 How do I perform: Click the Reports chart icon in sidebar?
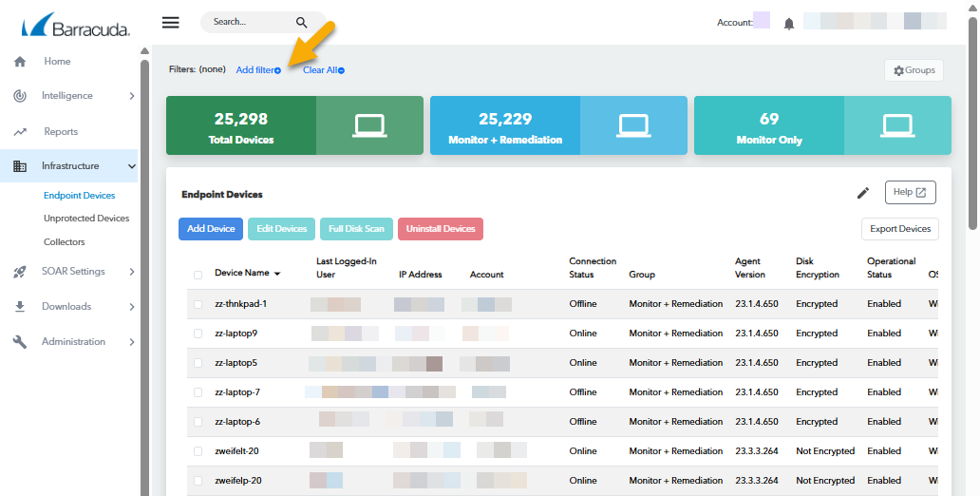point(20,132)
